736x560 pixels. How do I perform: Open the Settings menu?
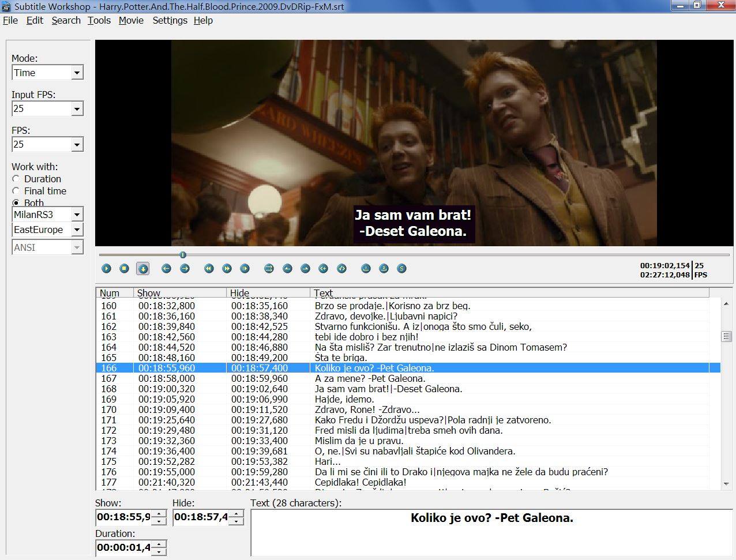coord(170,20)
